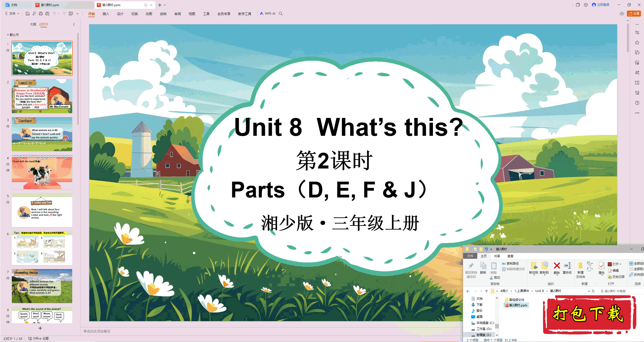Screen dimensions: 644x342
Task: Click the cube icon in title bar
Action: tap(586, 5)
